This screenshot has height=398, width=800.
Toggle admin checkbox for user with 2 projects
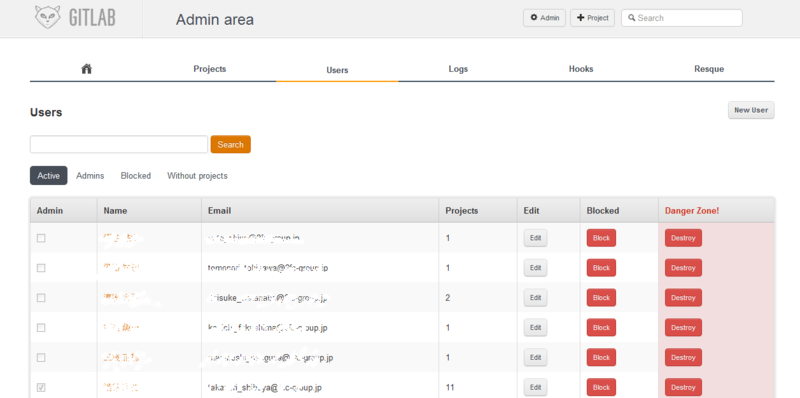pos(41,297)
